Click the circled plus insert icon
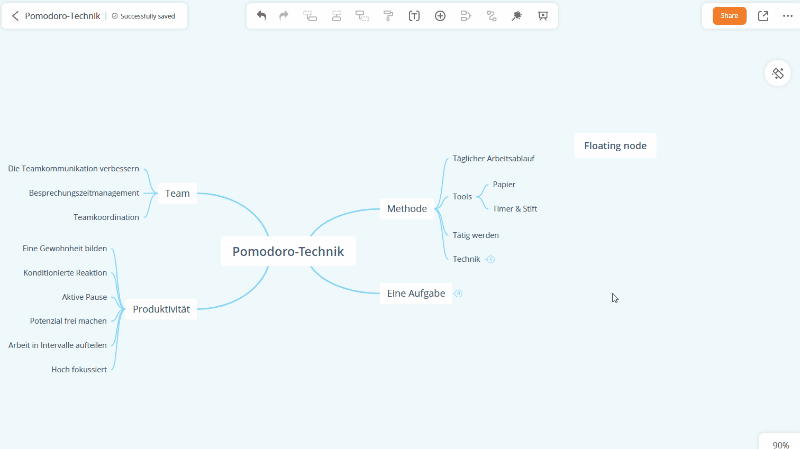This screenshot has height=449, width=800. pos(440,16)
